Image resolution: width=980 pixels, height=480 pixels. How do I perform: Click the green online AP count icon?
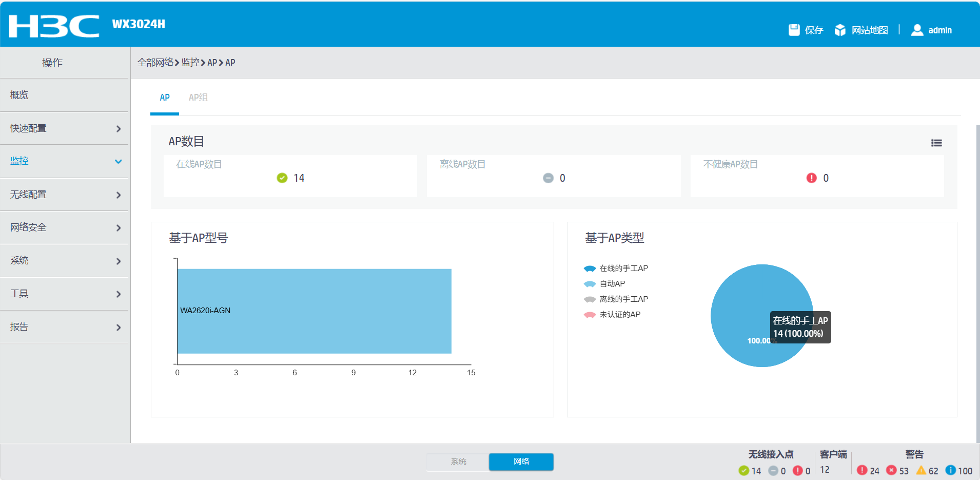282,178
